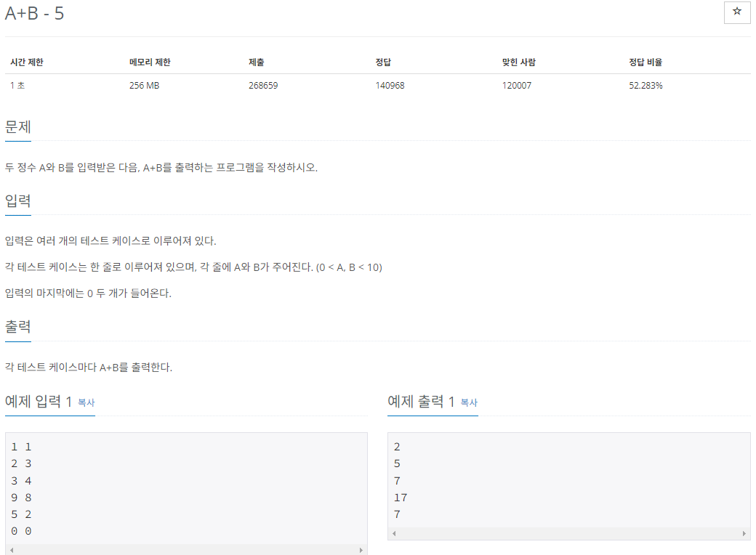Click the star favorite button

point(736,12)
